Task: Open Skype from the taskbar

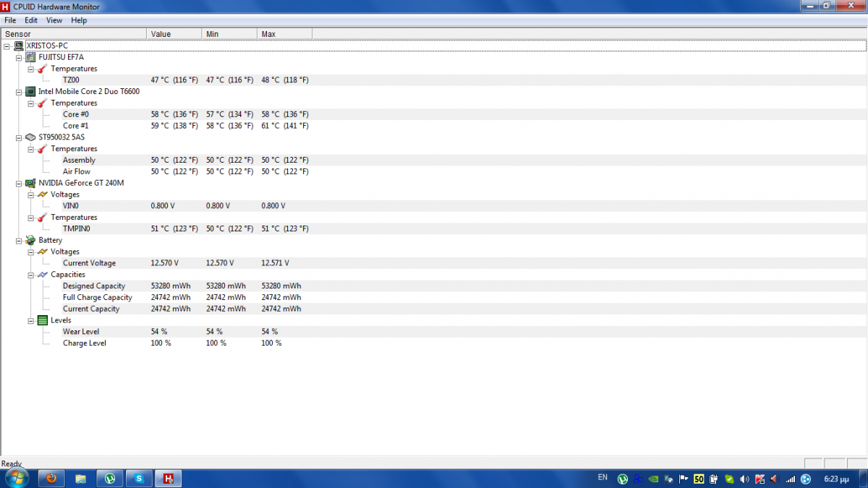Action: (139, 479)
